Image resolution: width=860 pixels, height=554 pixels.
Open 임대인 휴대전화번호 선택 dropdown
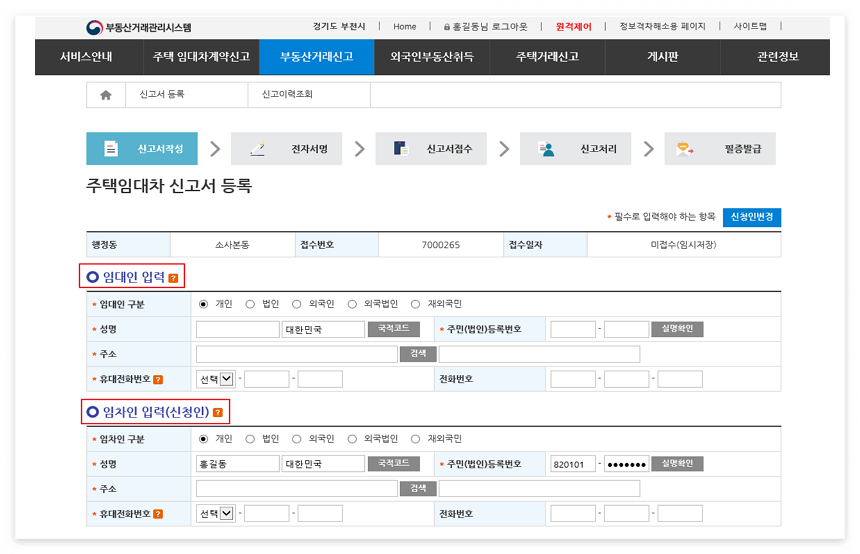tap(216, 379)
